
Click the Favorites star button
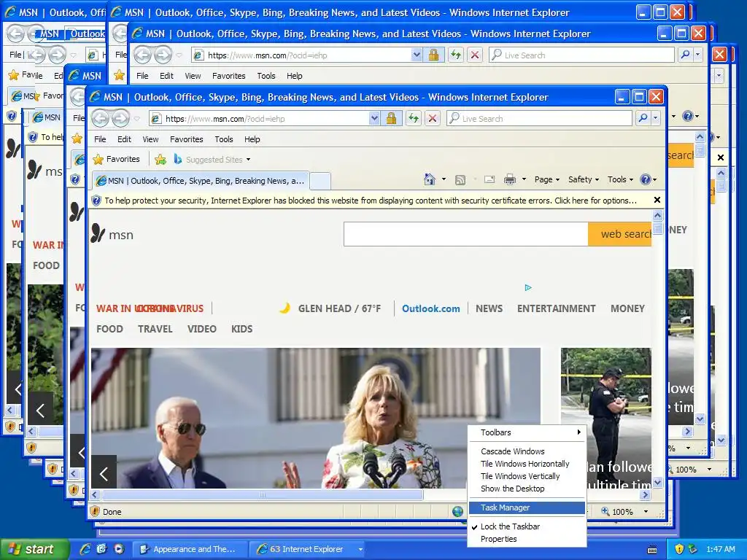117,159
